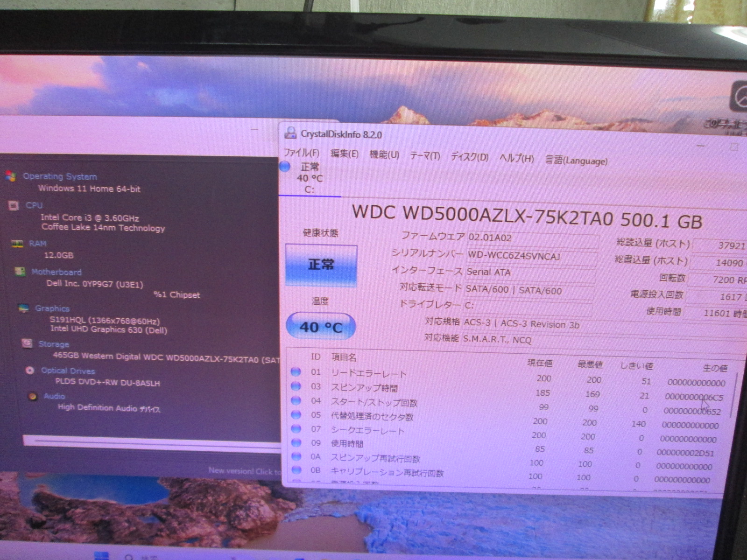Click the 正常 health status button
This screenshot has height=560, width=747.
coord(321,265)
